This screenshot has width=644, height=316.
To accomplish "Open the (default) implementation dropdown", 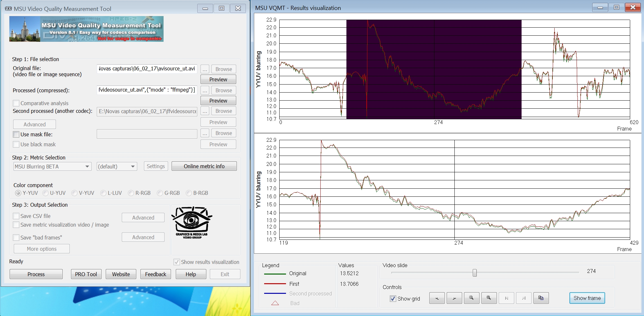I will pos(117,167).
